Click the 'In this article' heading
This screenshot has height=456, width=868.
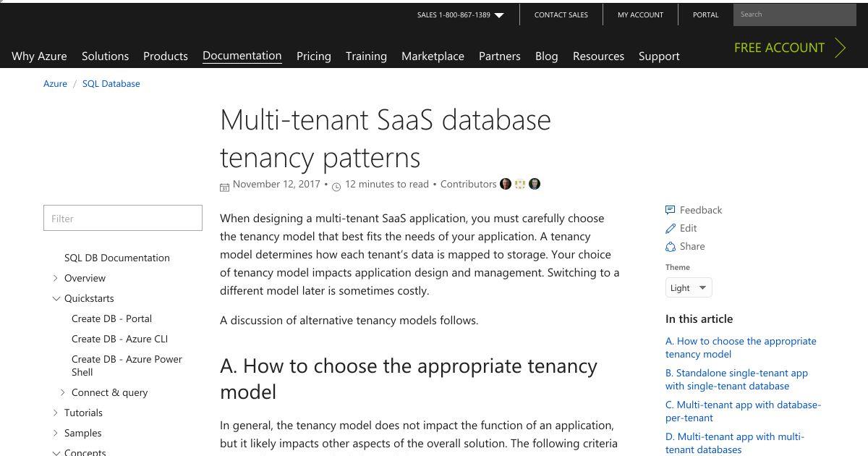[x=699, y=319]
